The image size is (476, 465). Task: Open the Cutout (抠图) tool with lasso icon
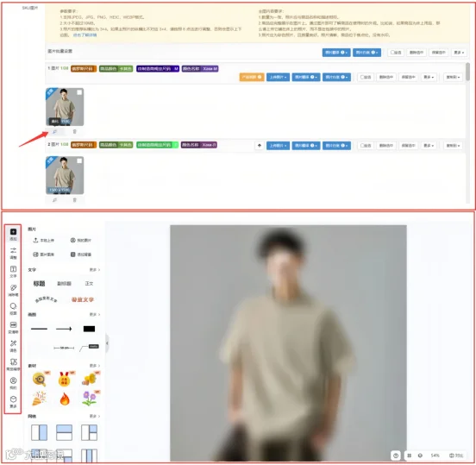point(13,309)
